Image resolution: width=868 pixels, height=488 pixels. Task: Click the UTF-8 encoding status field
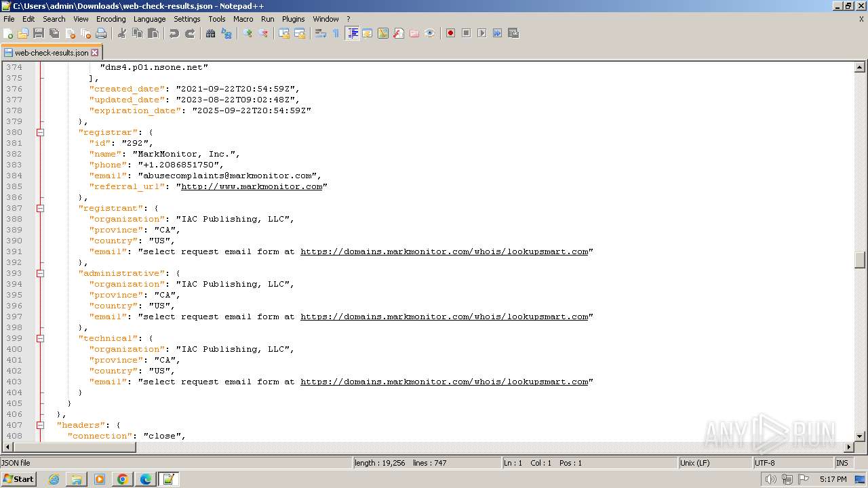click(792, 463)
